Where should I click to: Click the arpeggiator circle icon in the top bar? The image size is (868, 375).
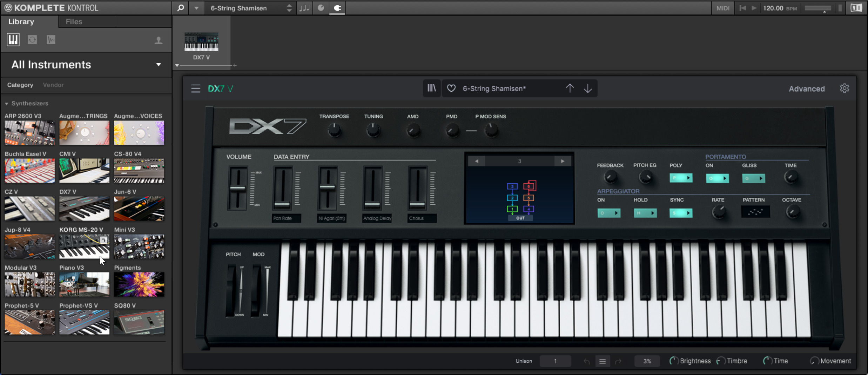click(x=321, y=8)
